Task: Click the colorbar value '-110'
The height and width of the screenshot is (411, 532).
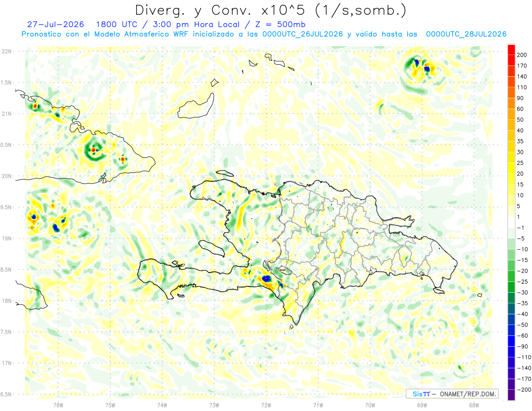Action: pyautogui.click(x=524, y=357)
